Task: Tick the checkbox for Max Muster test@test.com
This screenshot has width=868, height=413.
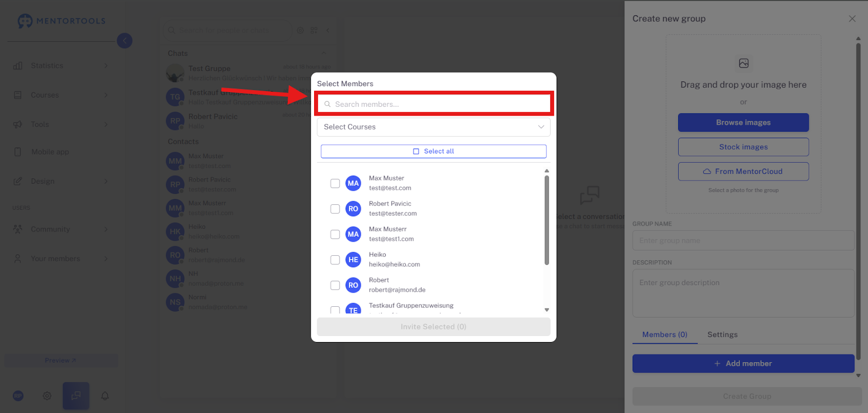Action: 335,183
